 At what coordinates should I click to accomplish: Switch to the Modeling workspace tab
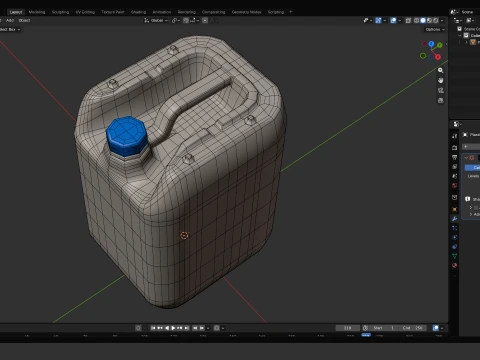(37, 12)
